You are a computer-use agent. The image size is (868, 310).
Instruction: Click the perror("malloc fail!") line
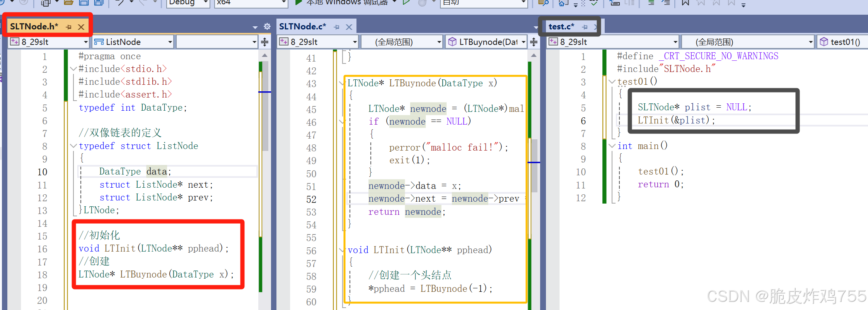[448, 147]
